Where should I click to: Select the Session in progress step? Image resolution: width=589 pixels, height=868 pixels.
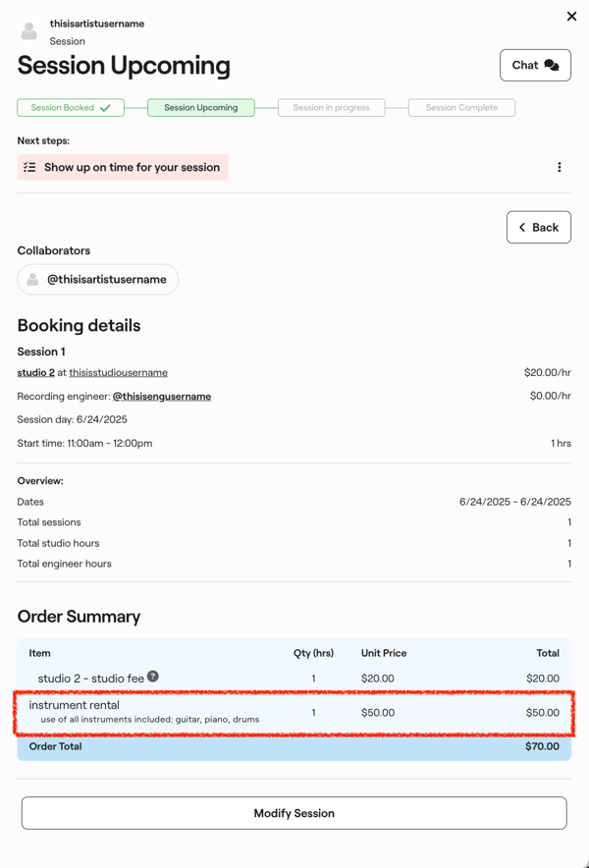pyautogui.click(x=331, y=108)
